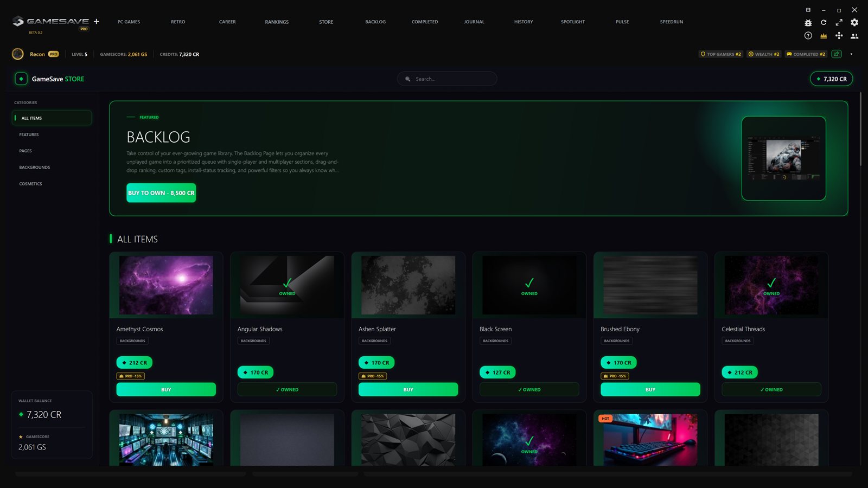Click the Wealth #2 badge
868x488 pixels.
click(x=764, y=54)
